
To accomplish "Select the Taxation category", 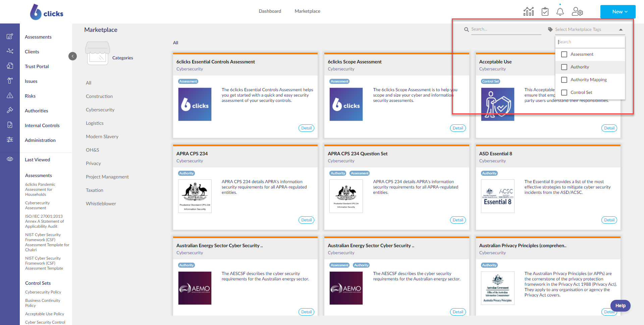I will click(x=95, y=190).
